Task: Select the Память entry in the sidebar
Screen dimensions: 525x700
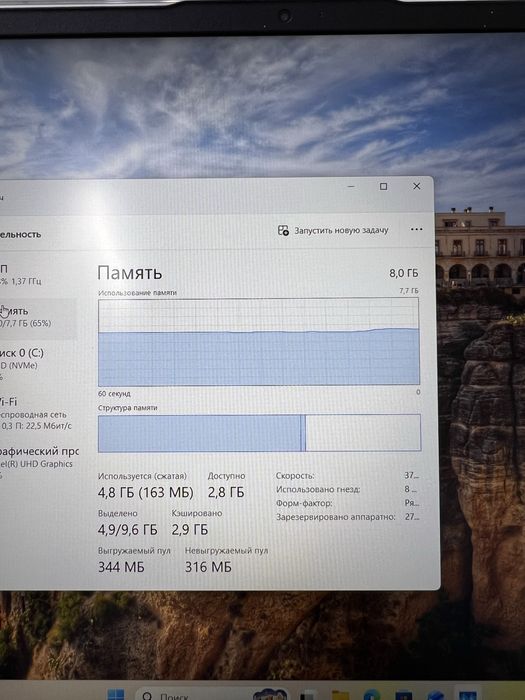Action: (x=36, y=317)
